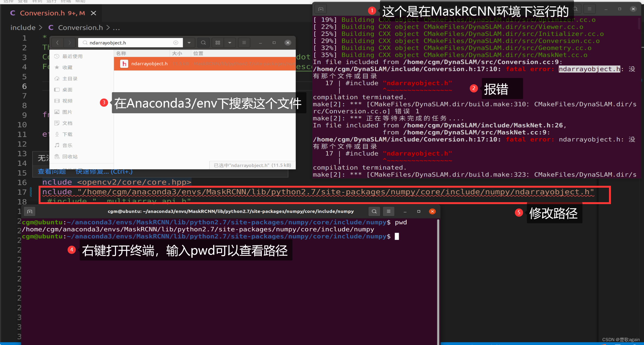644x345 pixels.
Task: Expand the search filter dropdown arrow
Action: tap(189, 43)
